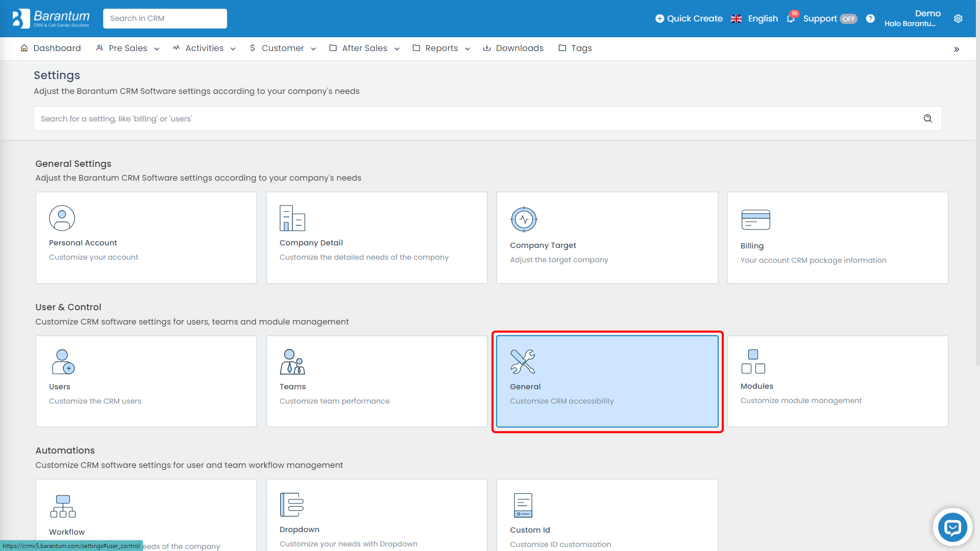Open Company Target settings title

[543, 245]
